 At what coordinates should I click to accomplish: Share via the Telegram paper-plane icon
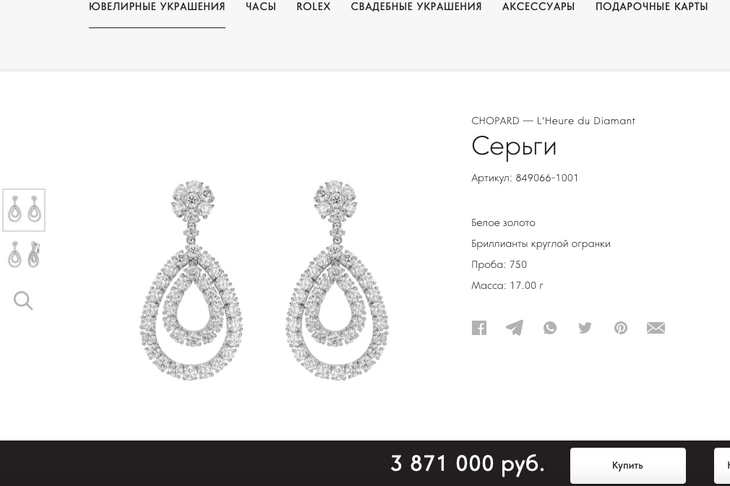(x=514, y=328)
